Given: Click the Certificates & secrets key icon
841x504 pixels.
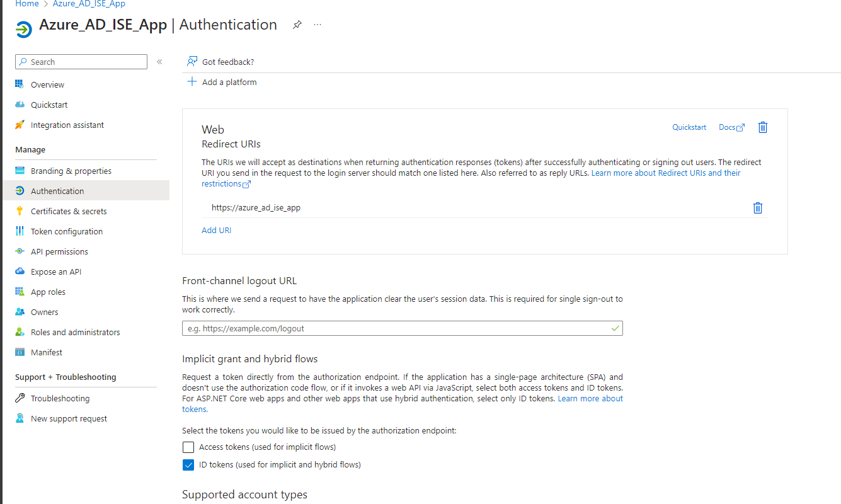Looking at the screenshot, I should pyautogui.click(x=20, y=211).
